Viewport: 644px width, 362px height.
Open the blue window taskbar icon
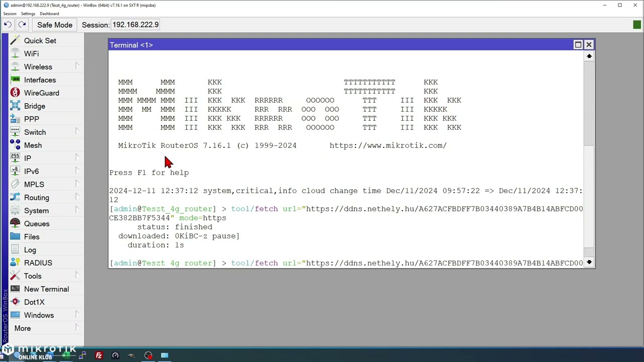[x=165, y=355]
